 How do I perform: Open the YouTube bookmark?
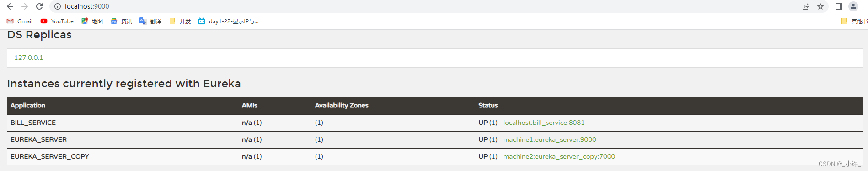[57, 21]
